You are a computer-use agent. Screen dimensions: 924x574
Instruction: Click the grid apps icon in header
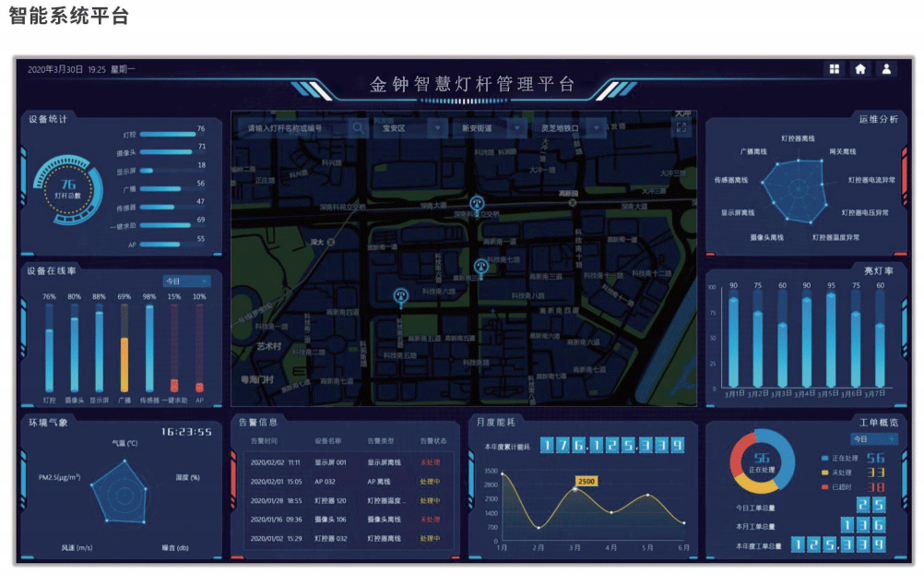pyautogui.click(x=835, y=69)
